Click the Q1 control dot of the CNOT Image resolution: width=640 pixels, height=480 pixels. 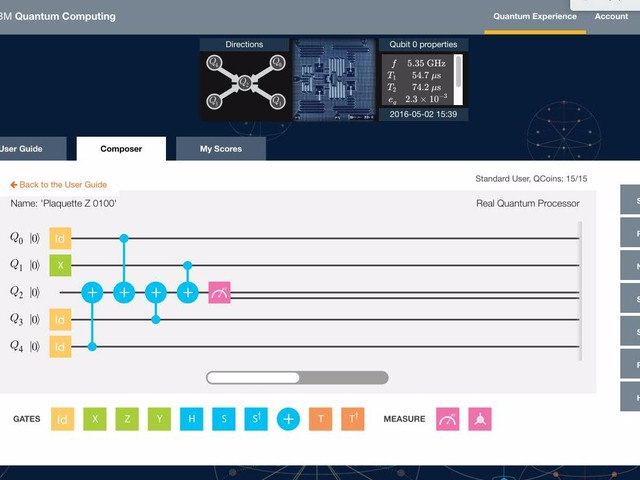tap(188, 265)
